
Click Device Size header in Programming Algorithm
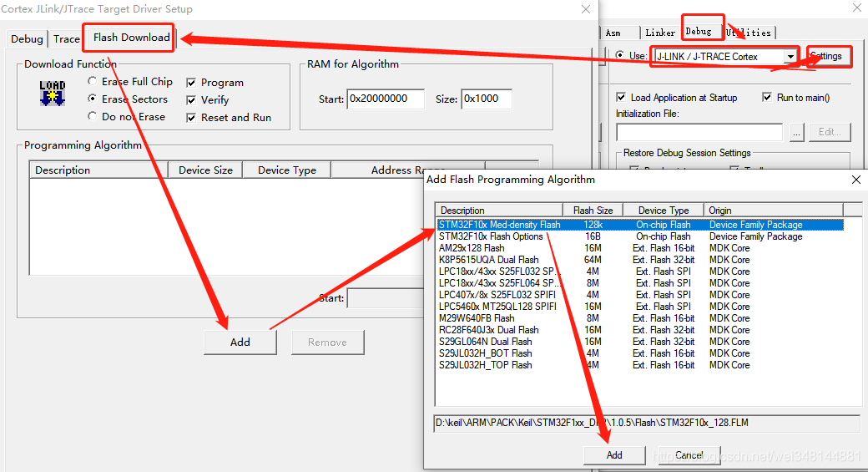[x=205, y=170]
